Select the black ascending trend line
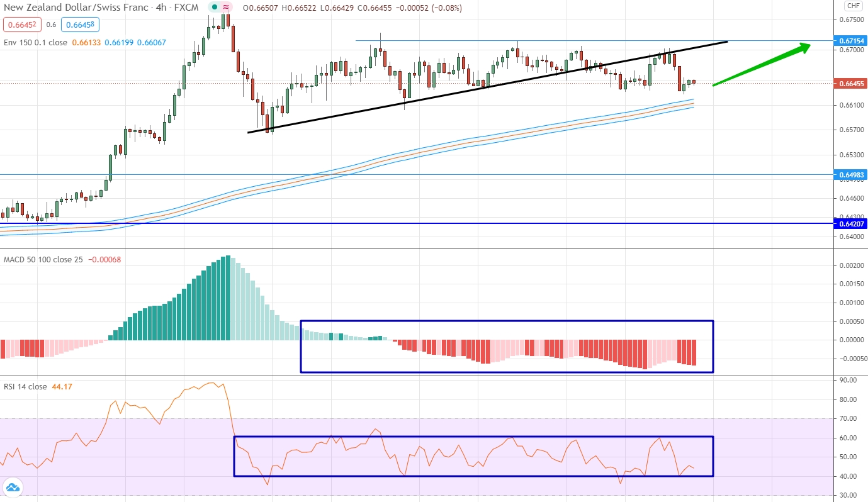Screen dimensions: 868x502 (x=488, y=87)
